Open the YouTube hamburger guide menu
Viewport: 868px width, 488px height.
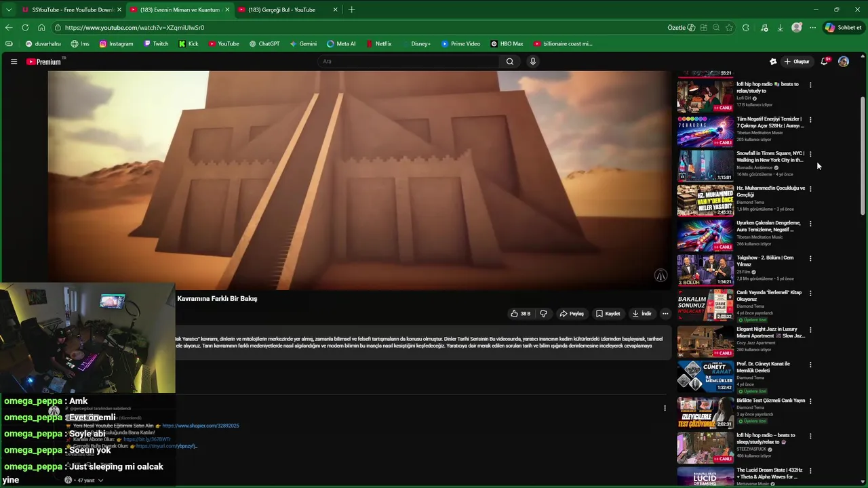coord(14,62)
